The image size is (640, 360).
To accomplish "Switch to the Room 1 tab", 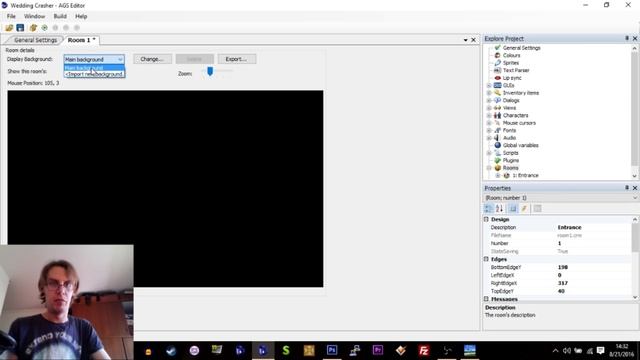I will point(81,40).
